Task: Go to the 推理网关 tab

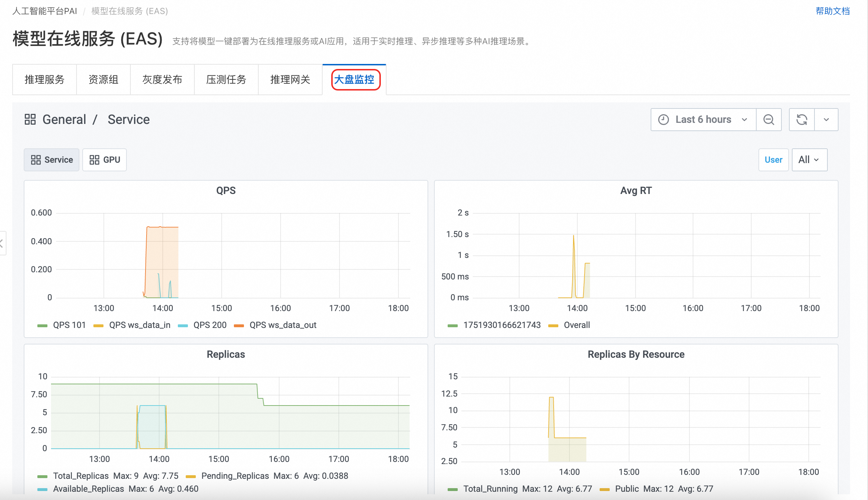Action: pos(290,79)
